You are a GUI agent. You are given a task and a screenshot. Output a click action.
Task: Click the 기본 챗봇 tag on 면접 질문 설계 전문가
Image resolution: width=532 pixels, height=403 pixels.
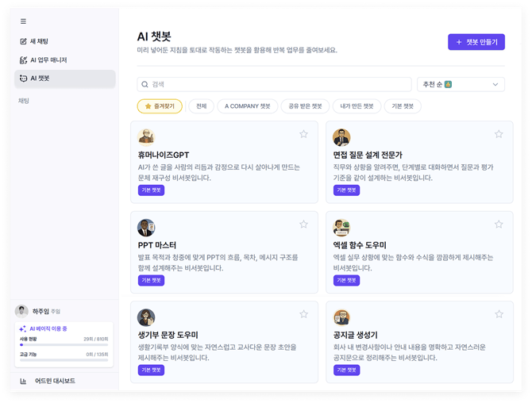tap(346, 190)
